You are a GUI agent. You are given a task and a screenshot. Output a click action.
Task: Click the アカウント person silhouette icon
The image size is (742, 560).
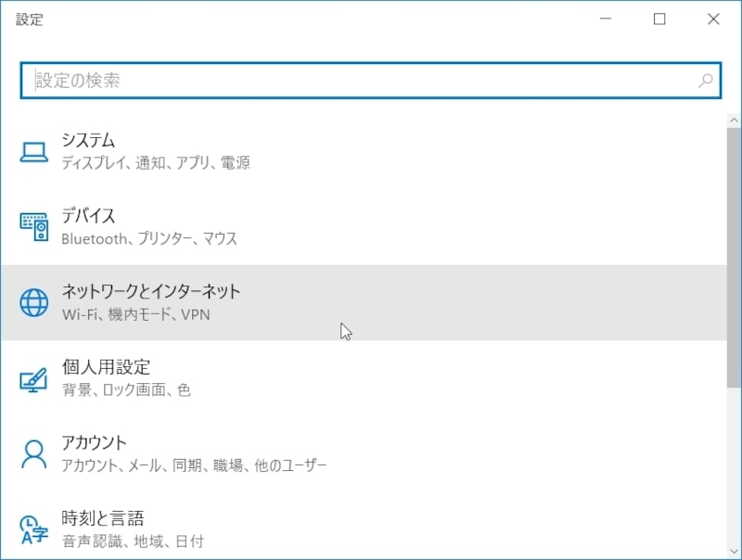tap(34, 452)
